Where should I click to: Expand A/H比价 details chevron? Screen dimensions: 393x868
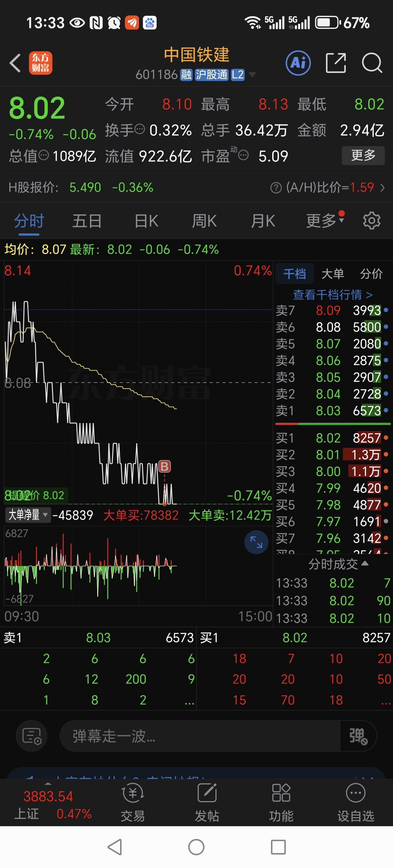(382, 187)
